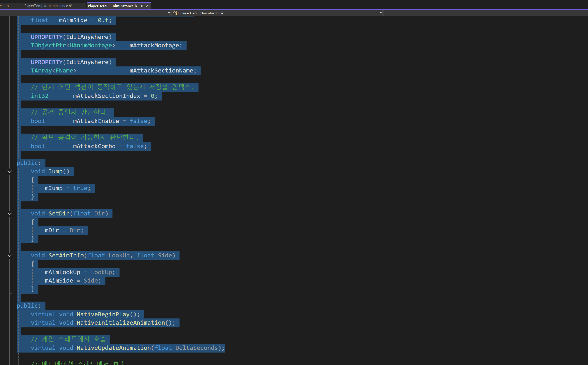
Task: Click the class icon beside UPlayerDefaultAnimInstance
Action: pyautogui.click(x=175, y=13)
